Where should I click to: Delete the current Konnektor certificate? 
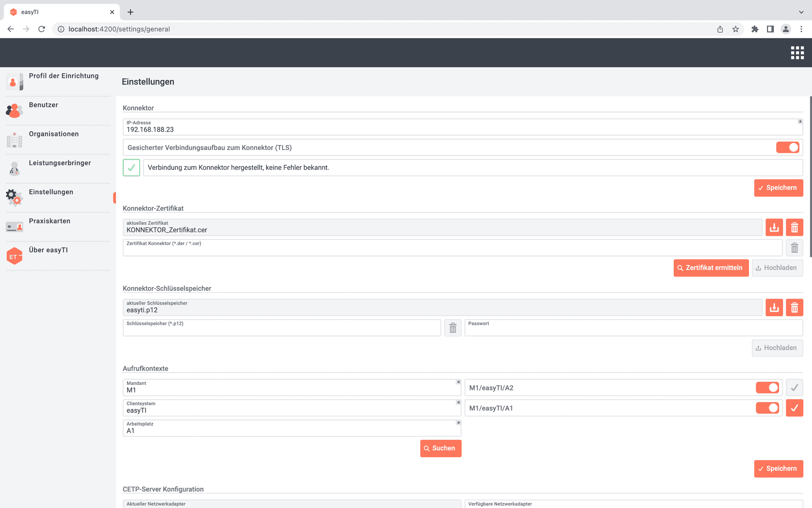click(x=794, y=228)
